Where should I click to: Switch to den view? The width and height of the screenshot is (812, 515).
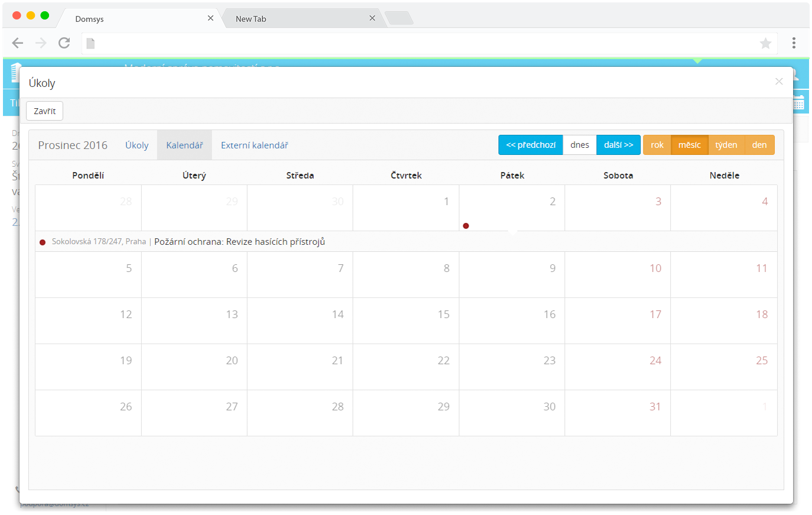coord(759,145)
